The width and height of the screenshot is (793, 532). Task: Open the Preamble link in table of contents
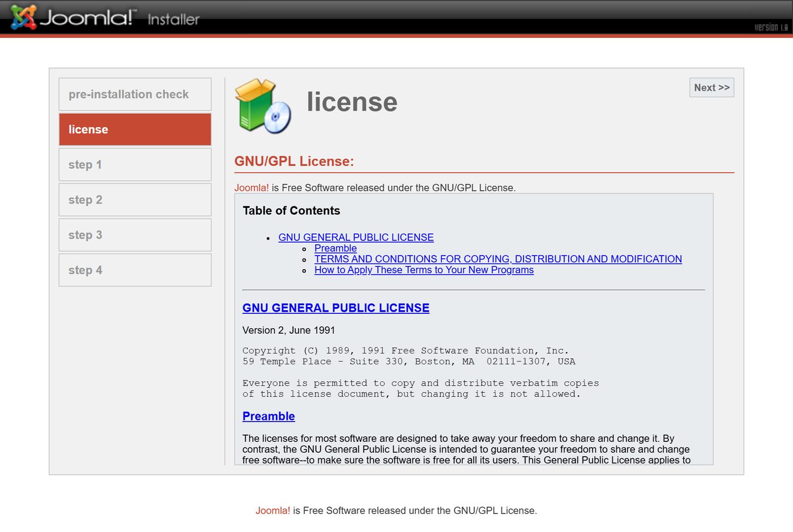coord(335,248)
